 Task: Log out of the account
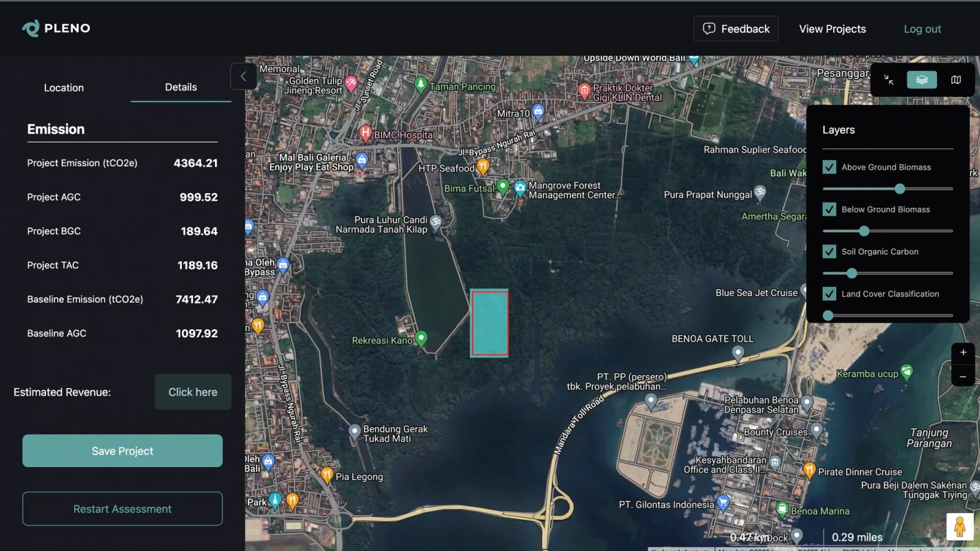click(x=922, y=29)
